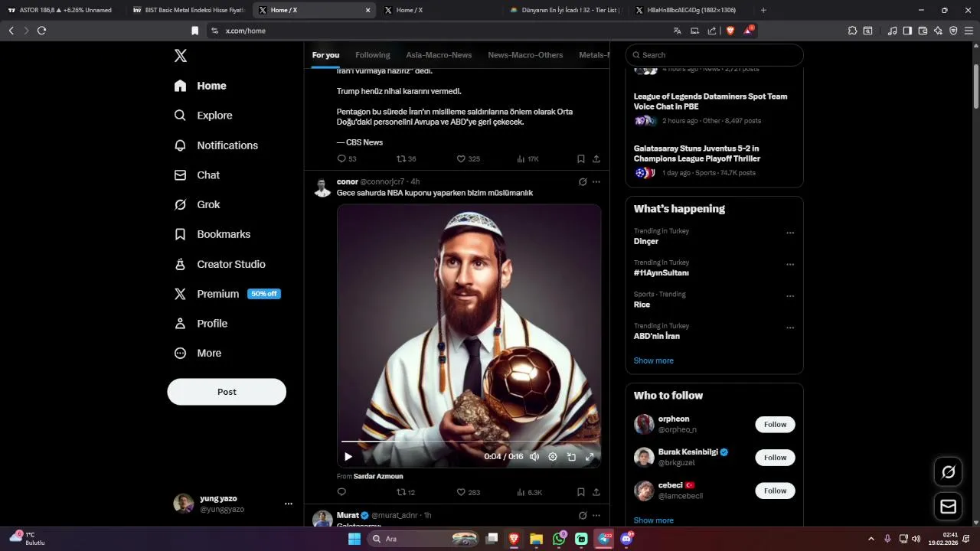Show more in Who to follow

point(654,520)
